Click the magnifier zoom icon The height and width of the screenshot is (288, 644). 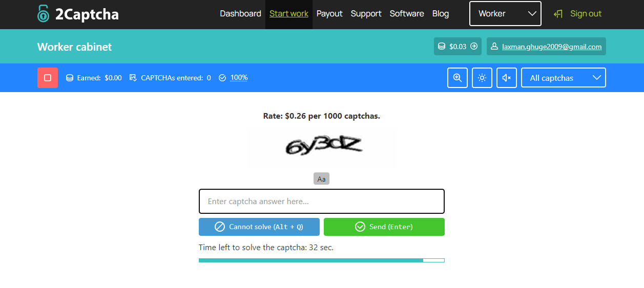[x=458, y=78]
